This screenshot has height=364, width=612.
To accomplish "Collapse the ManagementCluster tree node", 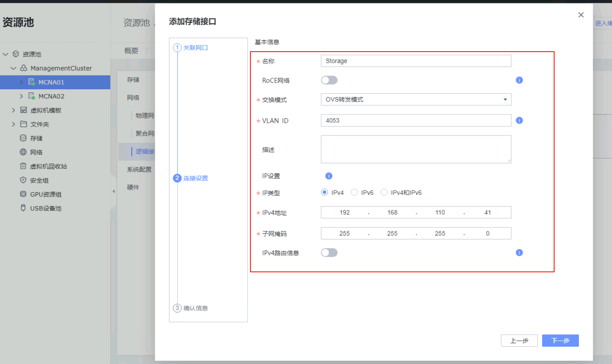I will pyautogui.click(x=13, y=68).
